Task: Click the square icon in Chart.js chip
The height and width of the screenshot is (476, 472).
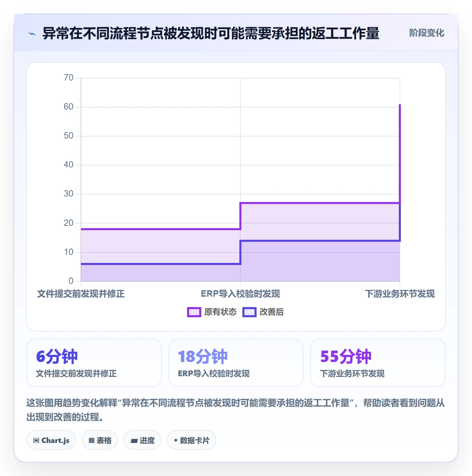Action: click(36, 440)
